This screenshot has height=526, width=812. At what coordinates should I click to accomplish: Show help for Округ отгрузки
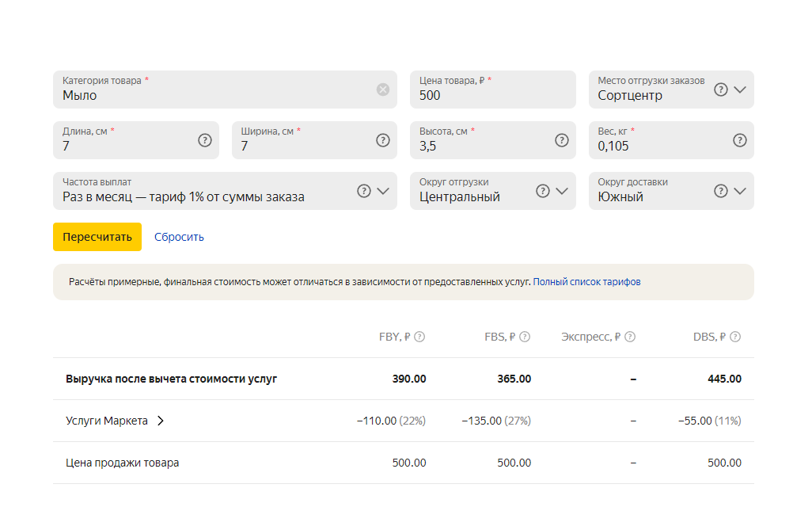(542, 191)
